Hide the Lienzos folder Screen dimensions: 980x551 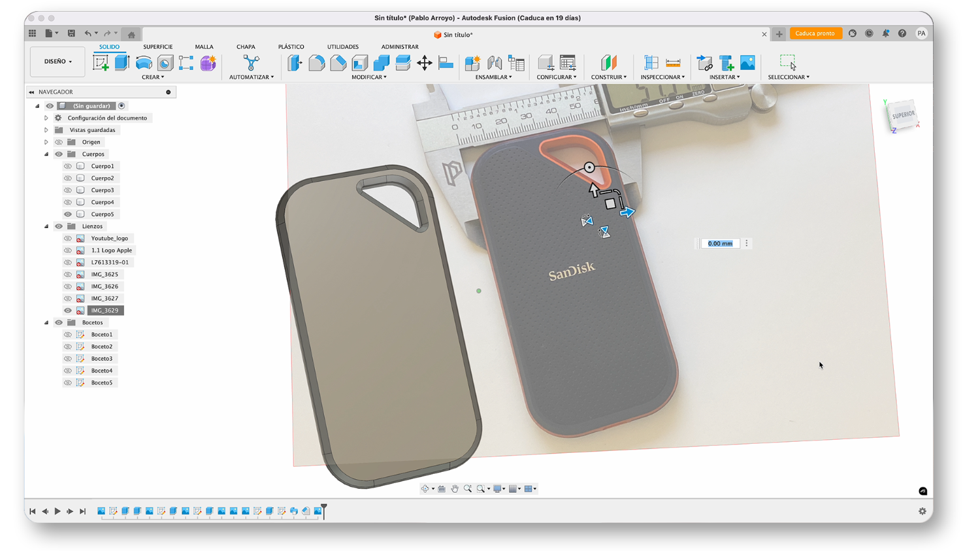(x=59, y=226)
